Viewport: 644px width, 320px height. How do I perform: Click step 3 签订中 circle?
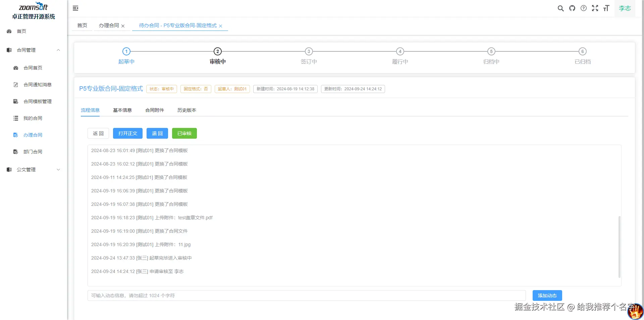[x=309, y=51]
